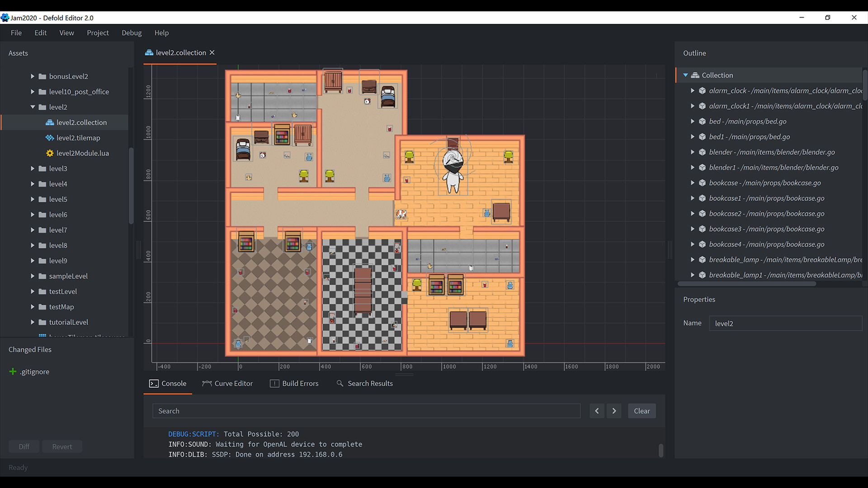Click the collection icon on level2.collection tab
The width and height of the screenshot is (868, 488).
149,52
